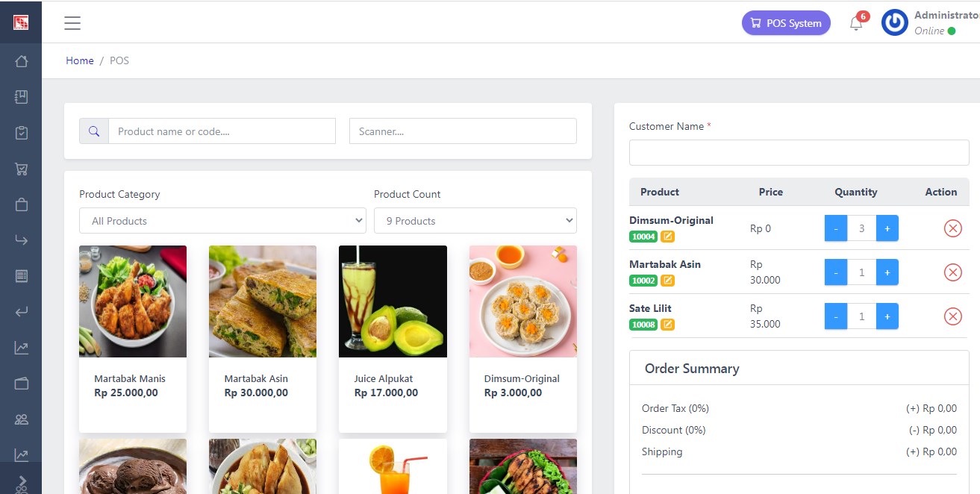The image size is (980, 494).
Task: Toggle the hamburger sidebar menu
Action: [x=72, y=23]
